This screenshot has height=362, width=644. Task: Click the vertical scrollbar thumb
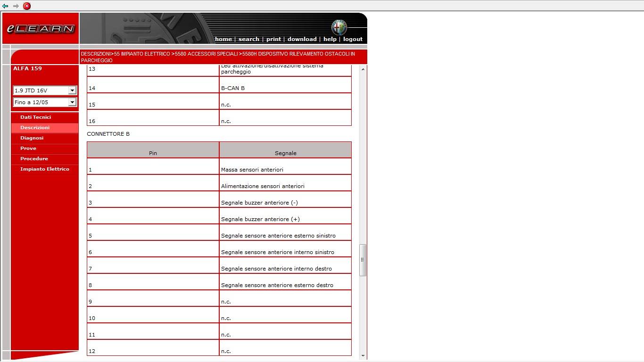click(363, 260)
